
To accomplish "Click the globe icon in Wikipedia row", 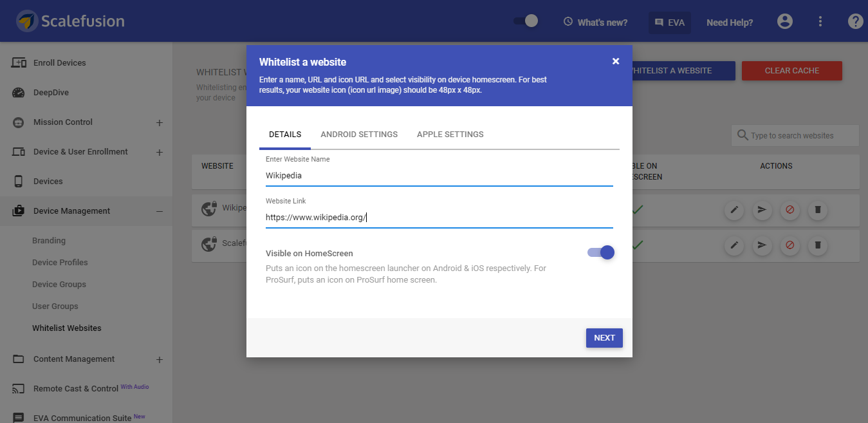I will pos(209,209).
